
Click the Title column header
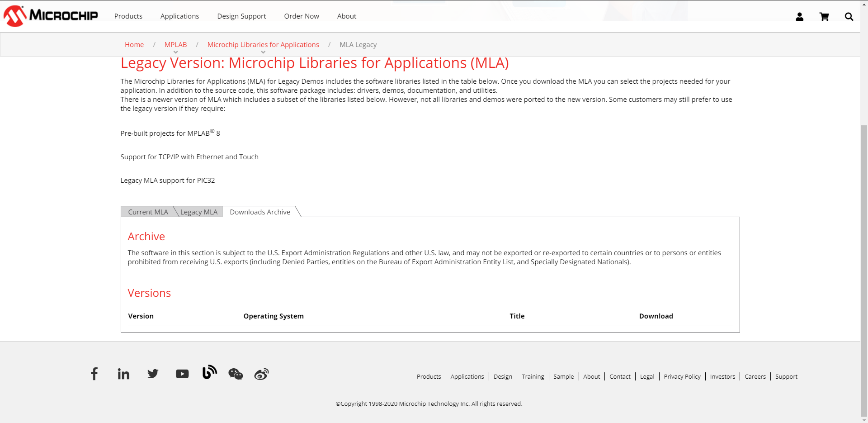tap(517, 316)
